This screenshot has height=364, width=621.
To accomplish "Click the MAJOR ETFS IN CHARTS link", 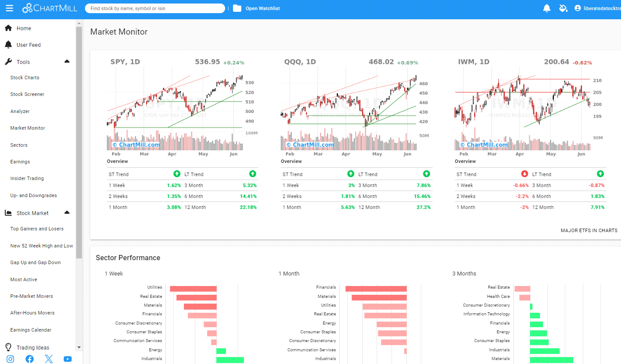I will click(589, 230).
